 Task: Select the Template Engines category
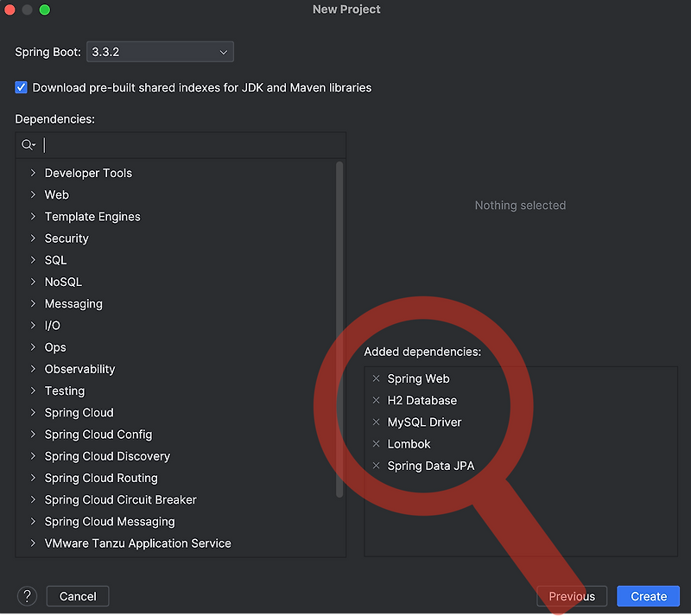pyautogui.click(x=92, y=217)
